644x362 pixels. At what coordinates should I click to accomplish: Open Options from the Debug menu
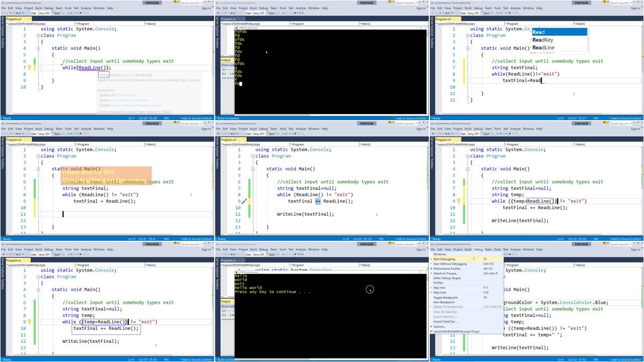click(468, 327)
